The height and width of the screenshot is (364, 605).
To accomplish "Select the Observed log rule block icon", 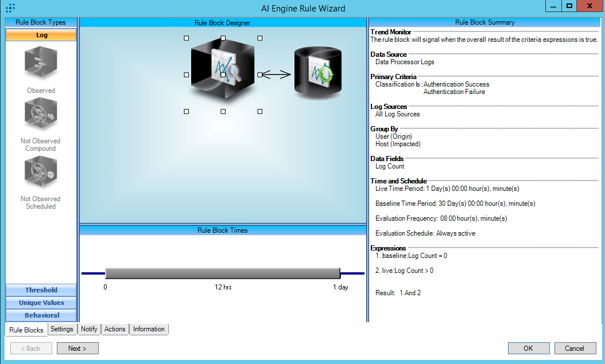I will click(41, 63).
